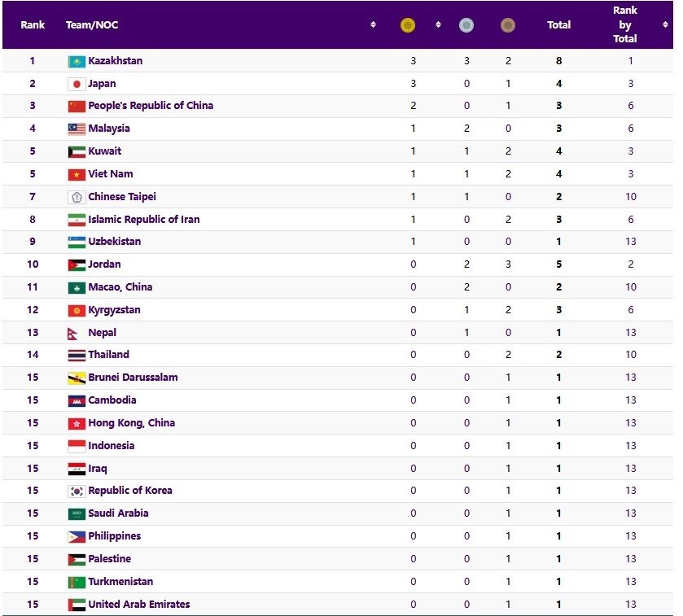Click the silver medal column icon
683x616 pixels.
[466, 25]
